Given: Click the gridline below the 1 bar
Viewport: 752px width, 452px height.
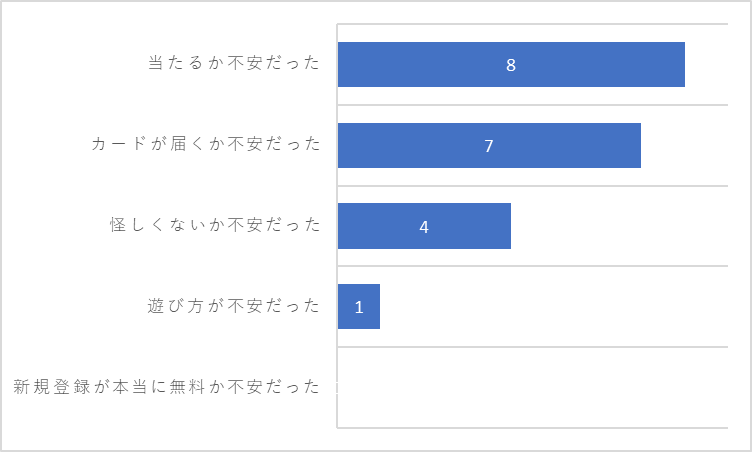Looking at the screenshot, I should tap(533, 346).
